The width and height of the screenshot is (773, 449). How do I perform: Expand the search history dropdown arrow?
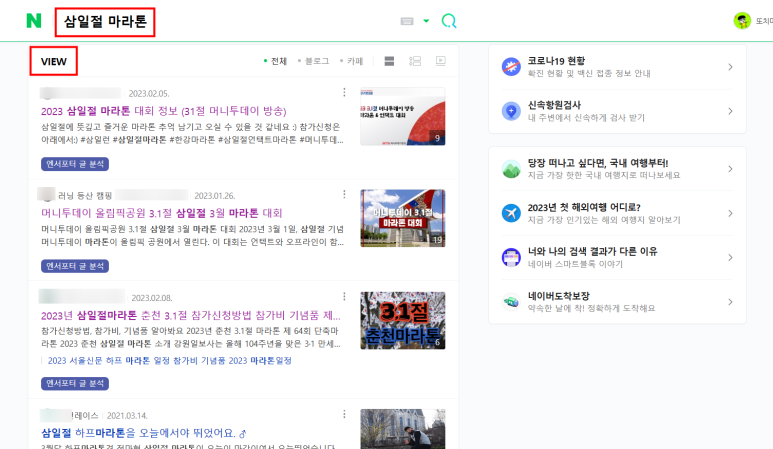coord(426,21)
